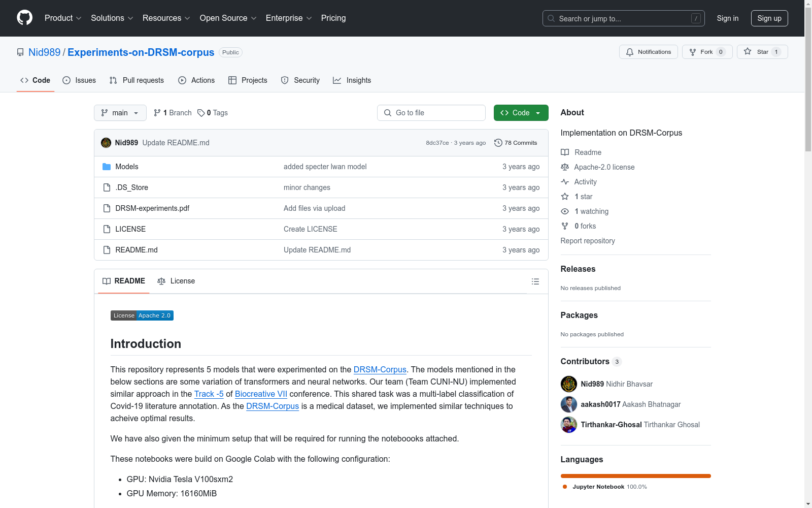The width and height of the screenshot is (812, 508).
Task: Open the Activity link in About
Action: tap(579, 182)
